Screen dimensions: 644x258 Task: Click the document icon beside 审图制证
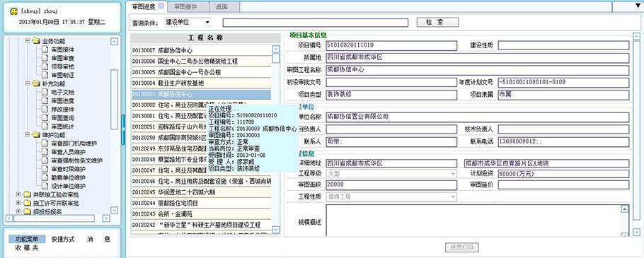tap(45, 75)
